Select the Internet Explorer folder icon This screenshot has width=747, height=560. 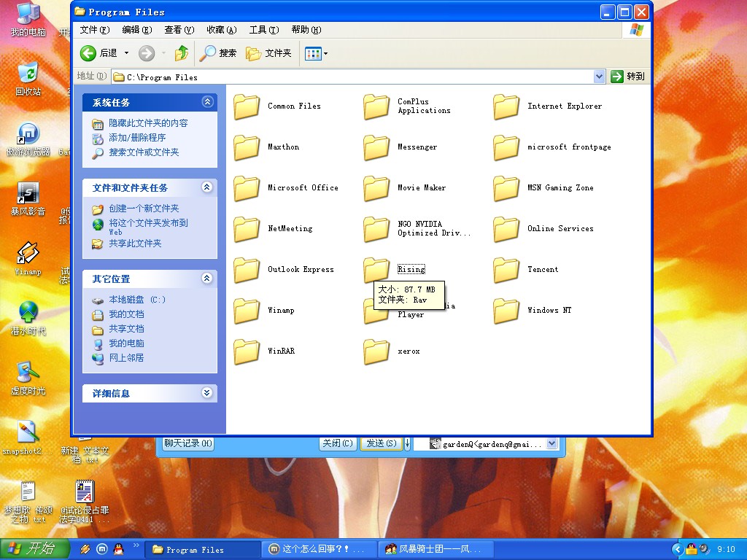[506, 106]
